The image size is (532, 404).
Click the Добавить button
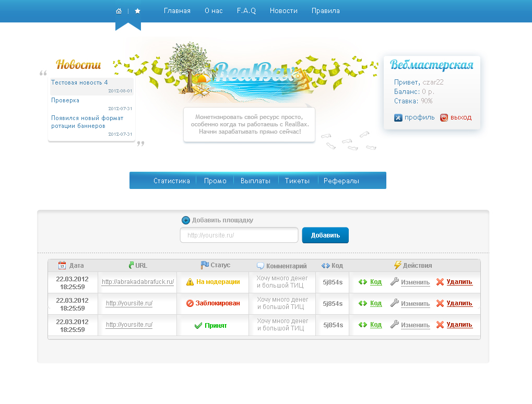(x=325, y=235)
